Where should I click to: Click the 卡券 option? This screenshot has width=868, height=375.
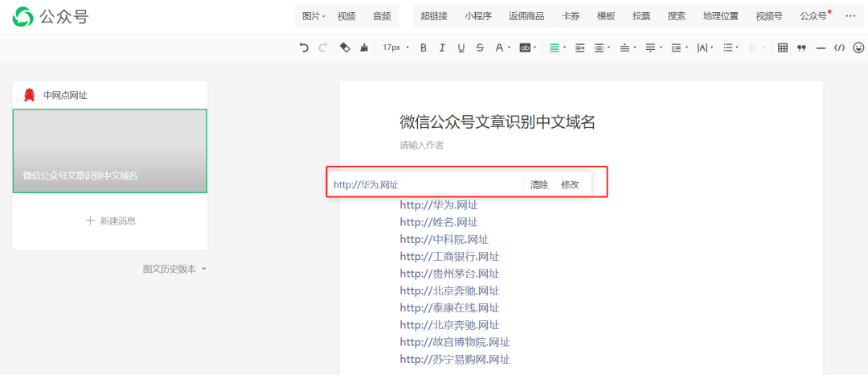tap(571, 16)
